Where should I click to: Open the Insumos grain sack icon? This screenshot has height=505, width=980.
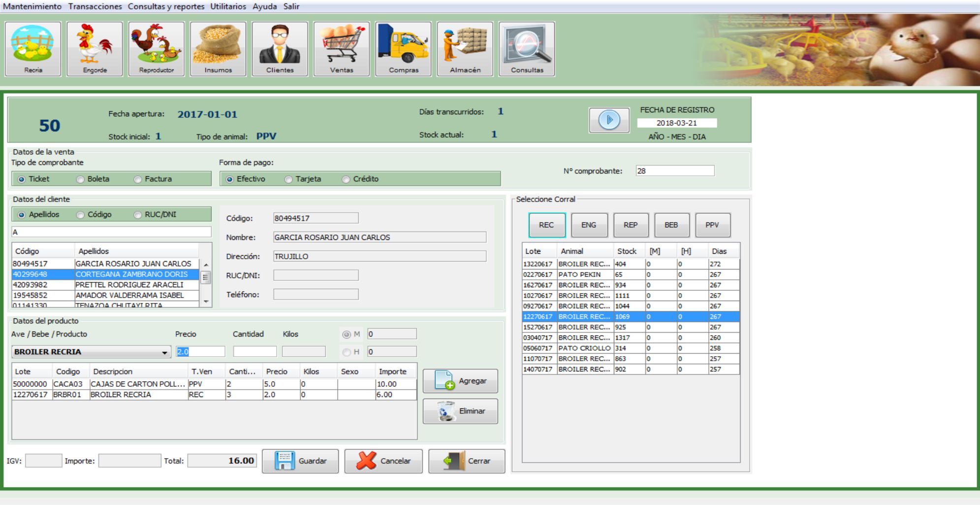[218, 49]
